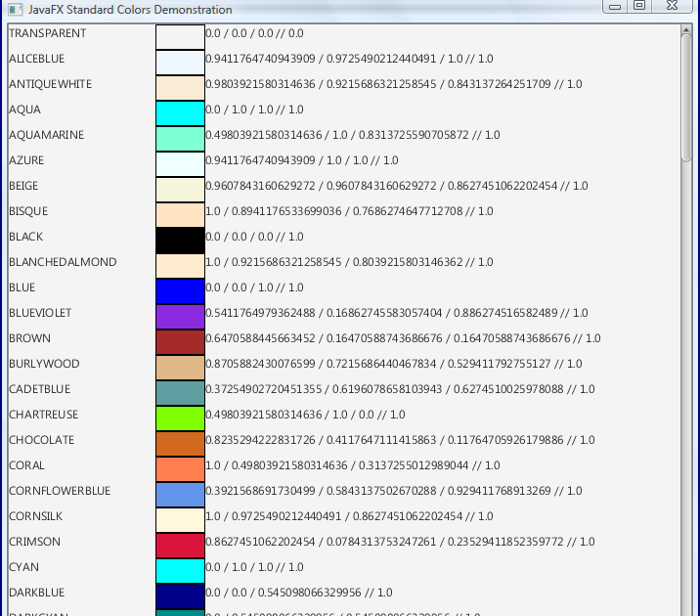Click the CADETBLUE color swatch
Screen dimensions: 700x616
(x=180, y=393)
